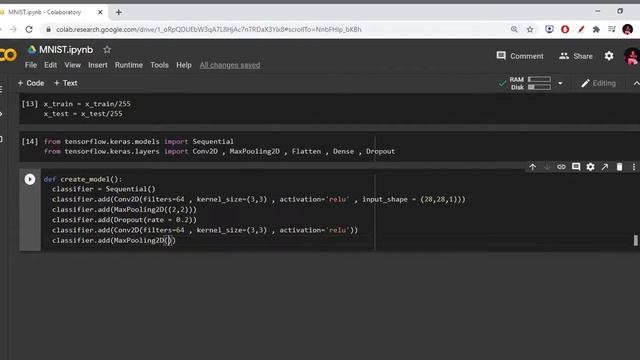640x360 pixels.
Task: Add a new Text cell
Action: [65, 83]
